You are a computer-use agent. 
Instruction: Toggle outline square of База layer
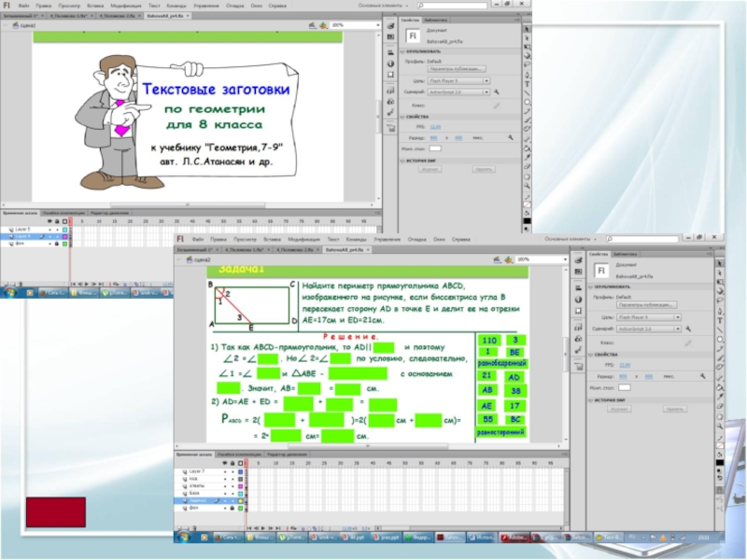click(x=241, y=494)
